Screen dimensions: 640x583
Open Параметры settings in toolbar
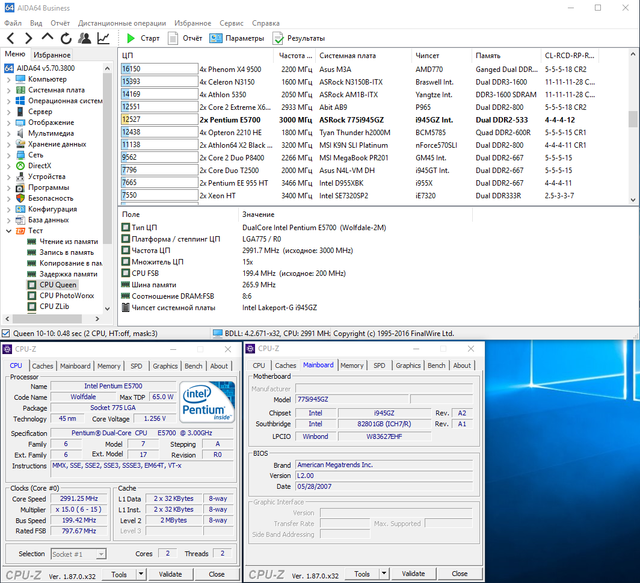tap(237, 38)
